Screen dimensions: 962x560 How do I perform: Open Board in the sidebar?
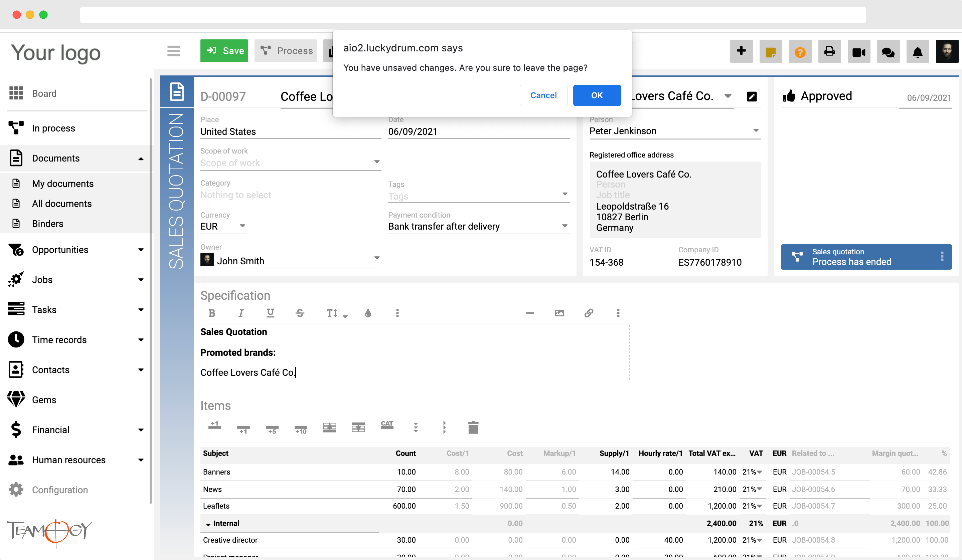pyautogui.click(x=44, y=93)
